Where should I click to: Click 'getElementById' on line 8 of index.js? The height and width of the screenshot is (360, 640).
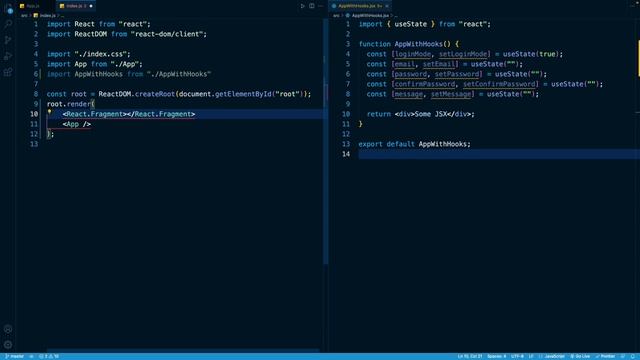tap(243, 94)
